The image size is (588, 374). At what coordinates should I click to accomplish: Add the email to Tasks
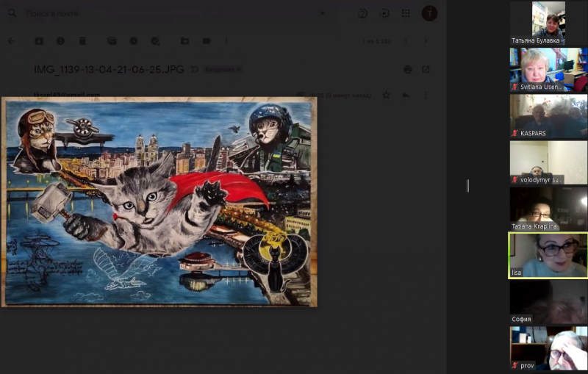(155, 41)
